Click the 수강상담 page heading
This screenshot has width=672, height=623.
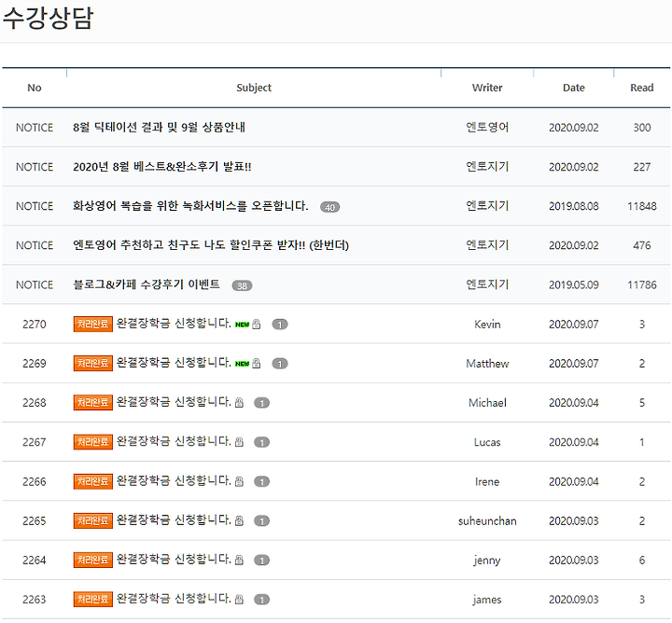(x=48, y=18)
